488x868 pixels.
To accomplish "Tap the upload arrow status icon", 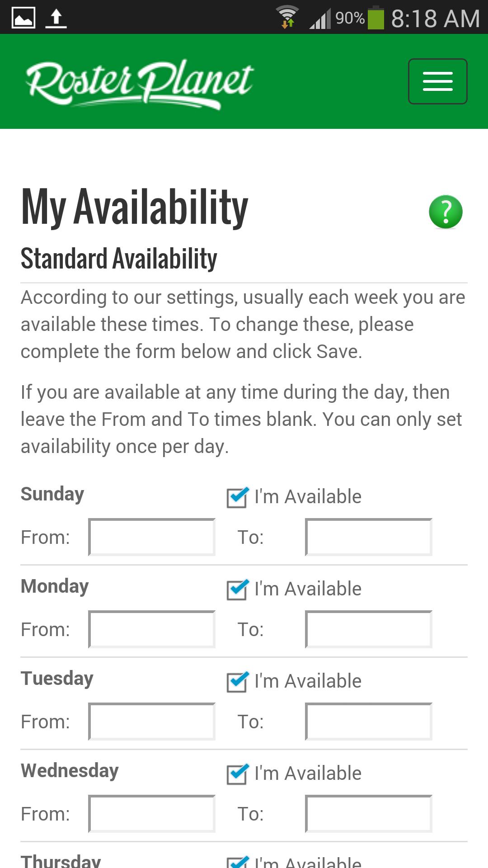I will click(x=56, y=19).
